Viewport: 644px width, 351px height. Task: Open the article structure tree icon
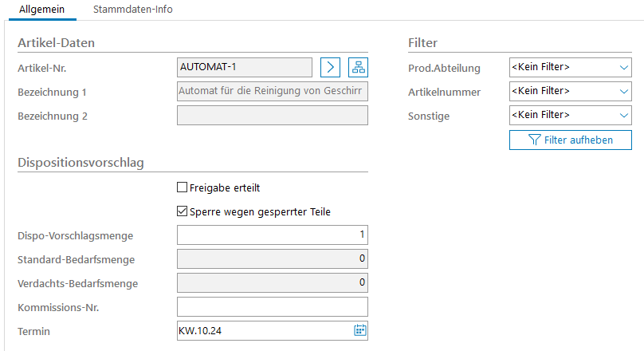[x=359, y=67]
